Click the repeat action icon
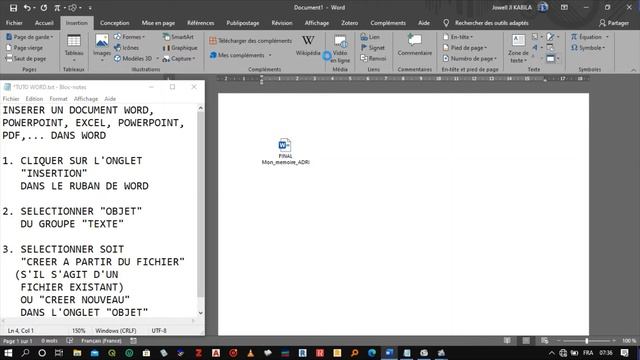 coord(44,8)
